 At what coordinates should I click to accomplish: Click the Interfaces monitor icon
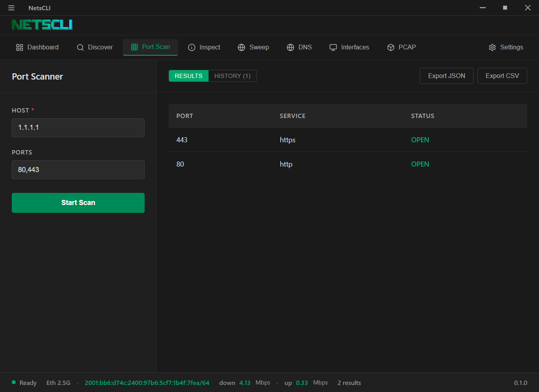click(x=333, y=47)
